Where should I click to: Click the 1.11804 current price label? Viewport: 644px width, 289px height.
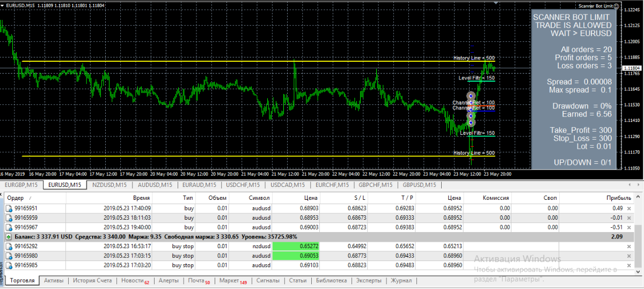[632, 68]
